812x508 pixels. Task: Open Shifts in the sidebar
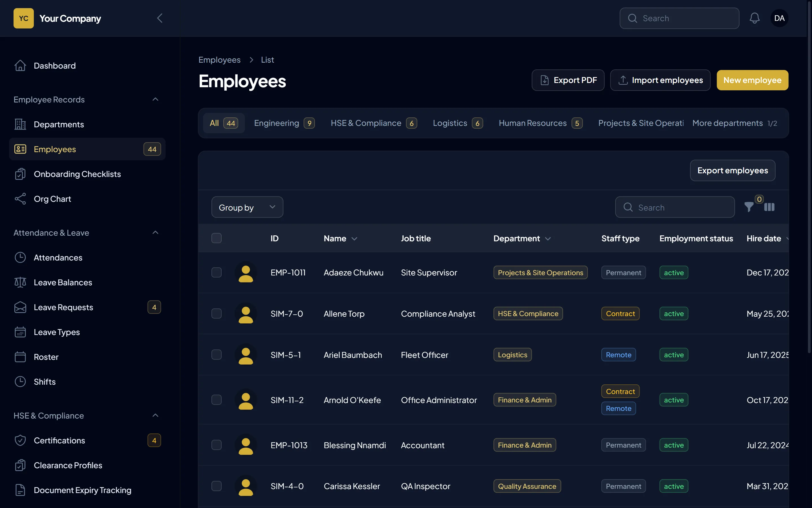[x=87, y=382]
